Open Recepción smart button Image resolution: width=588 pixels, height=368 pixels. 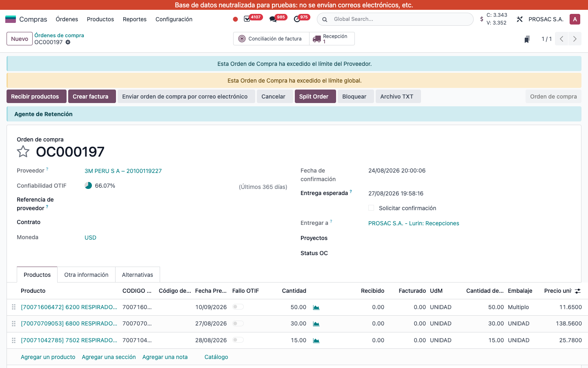tap(332, 39)
